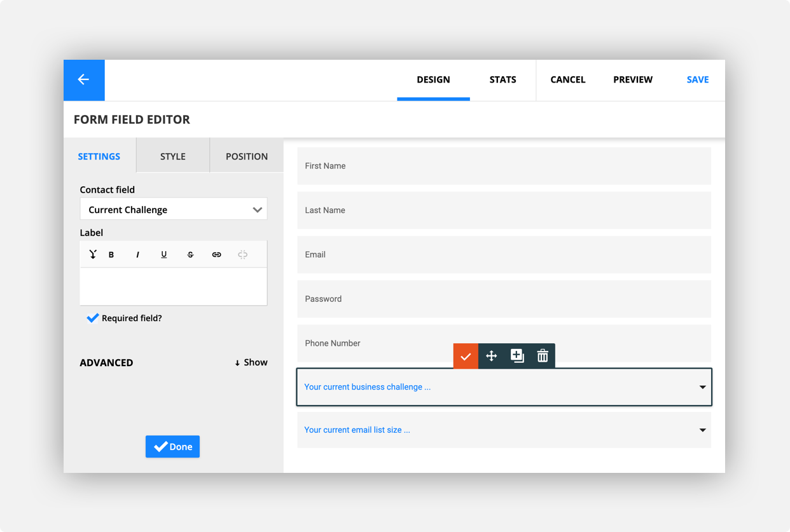Screen dimensions: 790x532
Task: Expand the business challenge field dropdown arrow
Action: [x=702, y=386]
